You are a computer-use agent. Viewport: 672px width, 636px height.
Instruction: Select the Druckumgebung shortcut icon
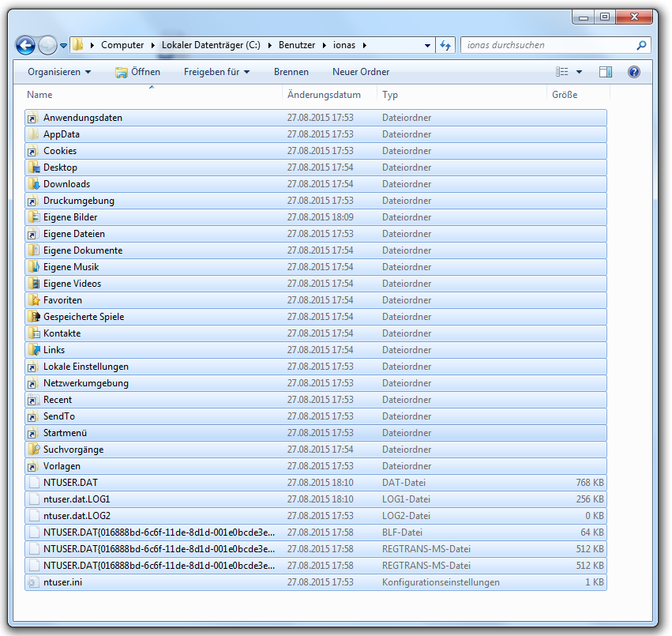(33, 201)
